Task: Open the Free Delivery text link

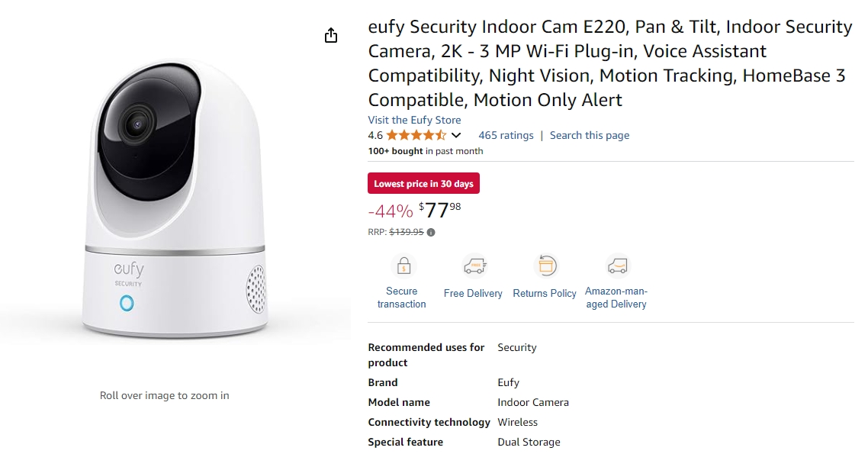Action: [x=473, y=294]
